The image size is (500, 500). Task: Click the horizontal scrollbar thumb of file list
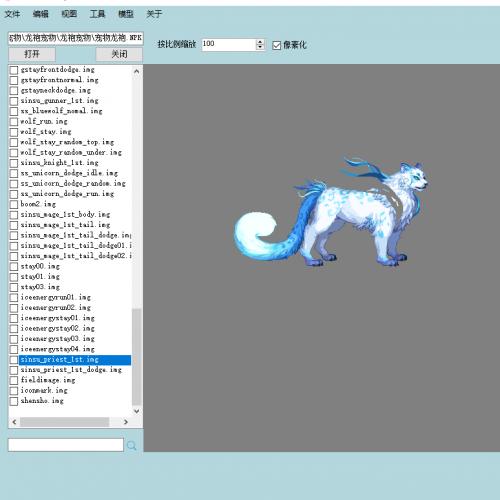click(x=64, y=422)
